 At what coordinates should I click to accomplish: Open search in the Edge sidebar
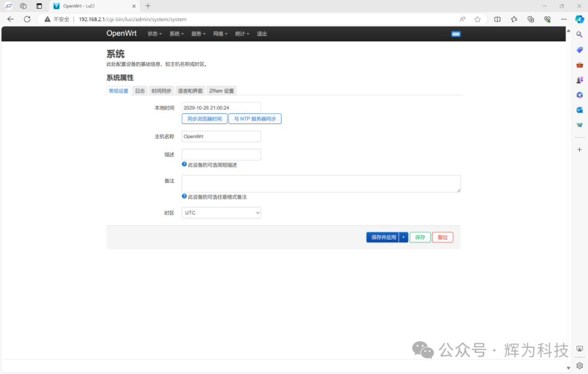tap(579, 34)
